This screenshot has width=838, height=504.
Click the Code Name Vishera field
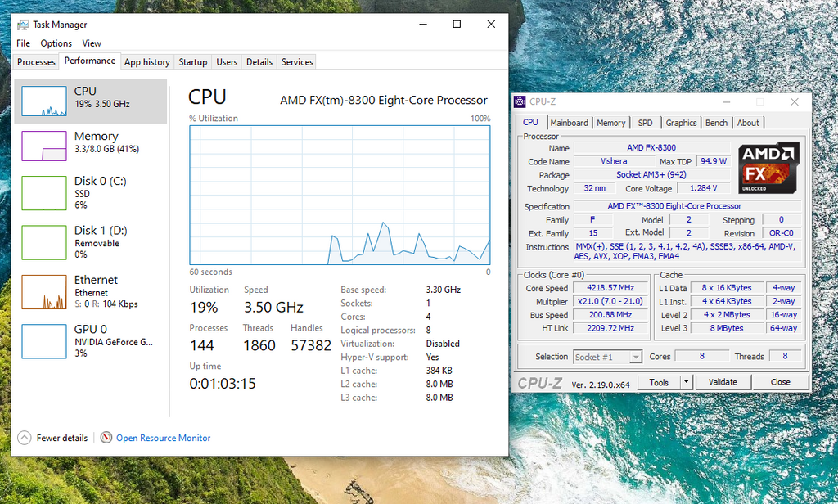614,161
